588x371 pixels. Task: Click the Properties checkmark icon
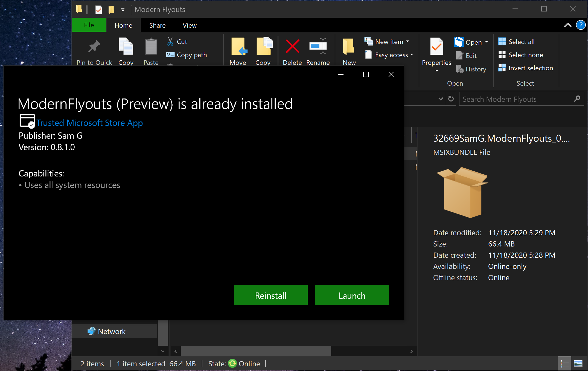[436, 47]
